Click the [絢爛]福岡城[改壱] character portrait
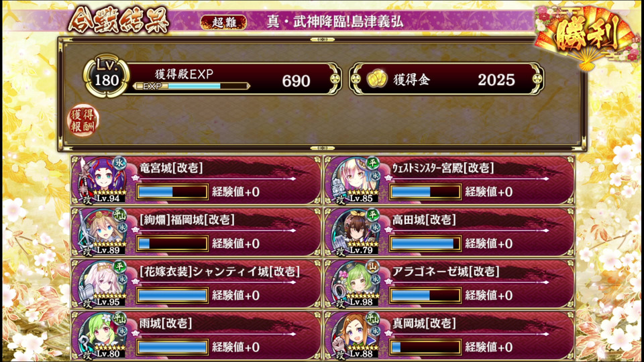This screenshot has width=644, height=362. tap(102, 231)
